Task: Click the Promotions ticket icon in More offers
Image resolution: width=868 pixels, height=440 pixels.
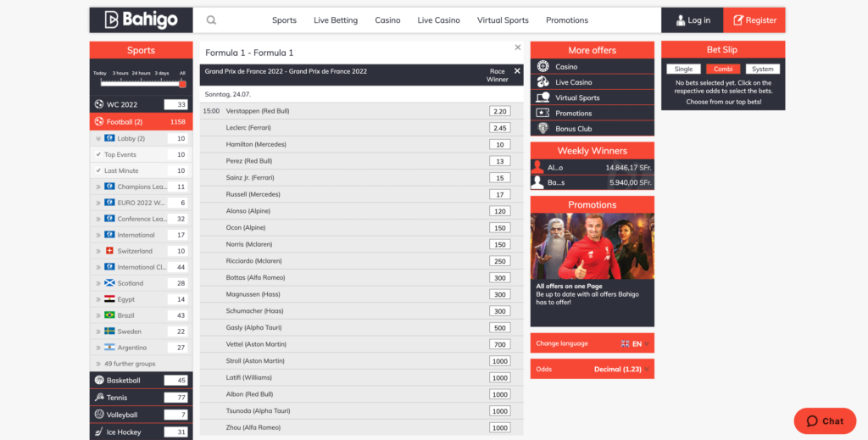Action: pos(542,113)
